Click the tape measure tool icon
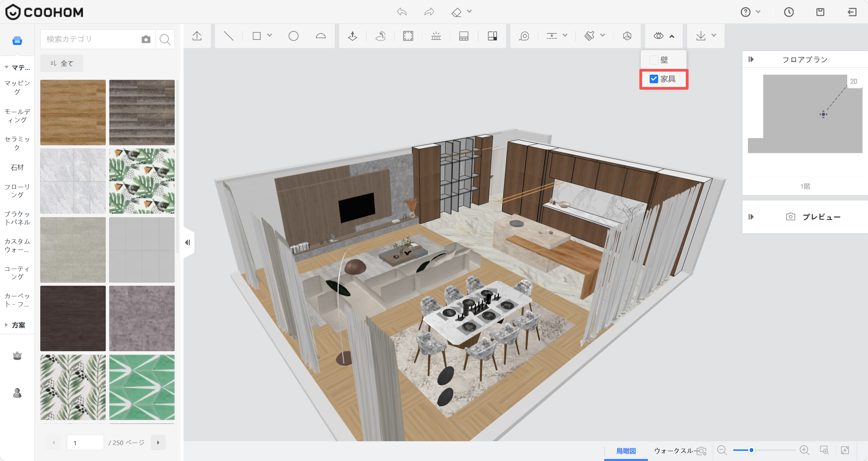Image resolution: width=868 pixels, height=461 pixels. pos(524,36)
